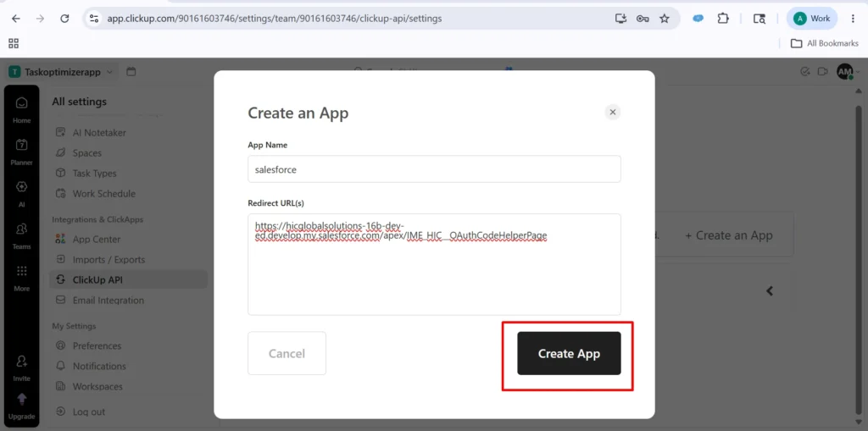The width and height of the screenshot is (868, 431).
Task: Open the AM user avatar menu
Action: 845,71
